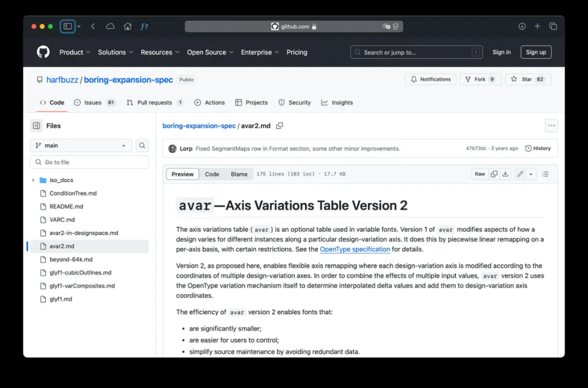
Task: Open the iCloud tabs cloud icon
Action: click(x=110, y=26)
